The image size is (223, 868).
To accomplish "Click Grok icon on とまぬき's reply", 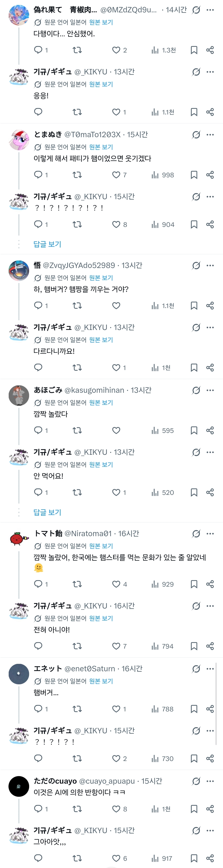I will click(196, 135).
